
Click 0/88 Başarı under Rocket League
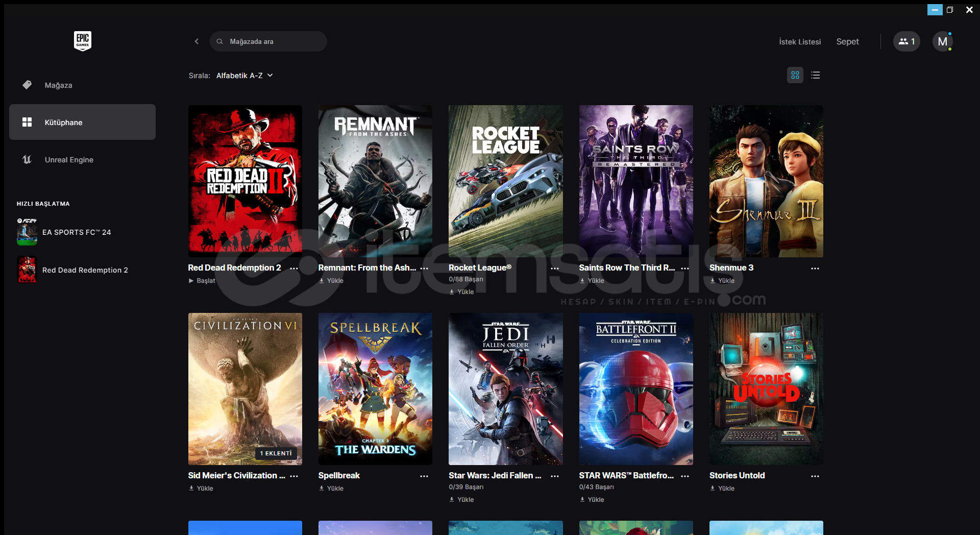point(466,279)
